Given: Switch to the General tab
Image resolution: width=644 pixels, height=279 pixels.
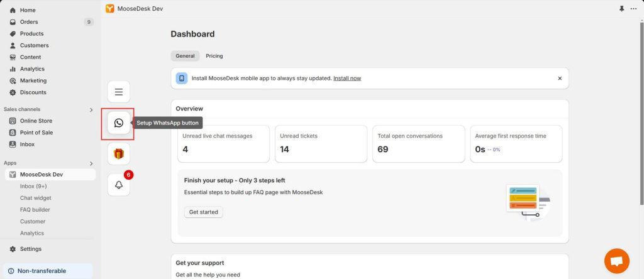Looking at the screenshot, I should [186, 56].
